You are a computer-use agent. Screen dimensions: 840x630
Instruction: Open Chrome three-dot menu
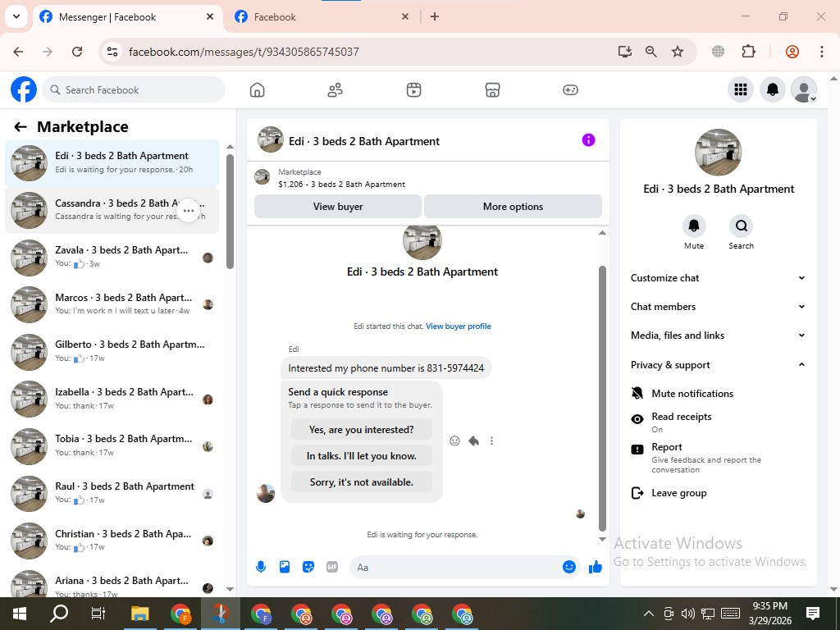(821, 52)
